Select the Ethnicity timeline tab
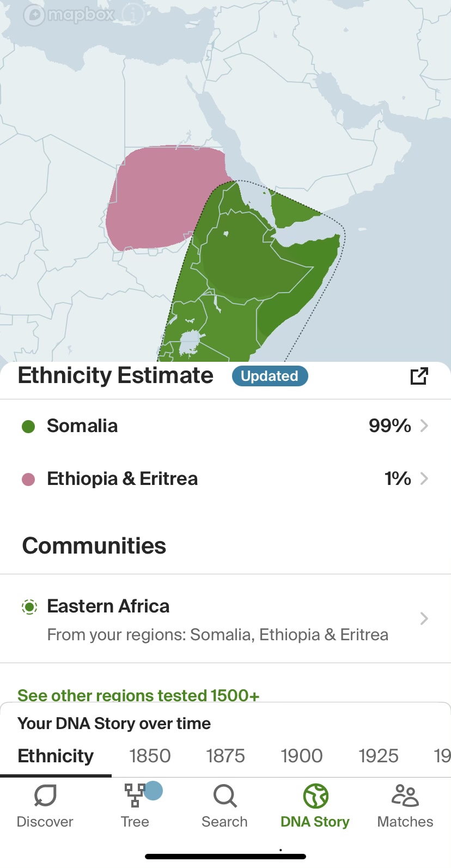Image resolution: width=451 pixels, height=868 pixels. pos(56,756)
